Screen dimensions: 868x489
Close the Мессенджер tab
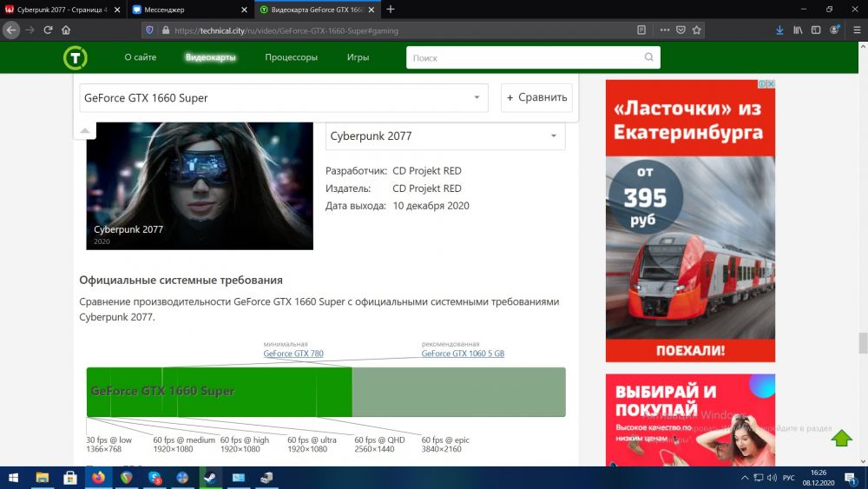click(244, 10)
